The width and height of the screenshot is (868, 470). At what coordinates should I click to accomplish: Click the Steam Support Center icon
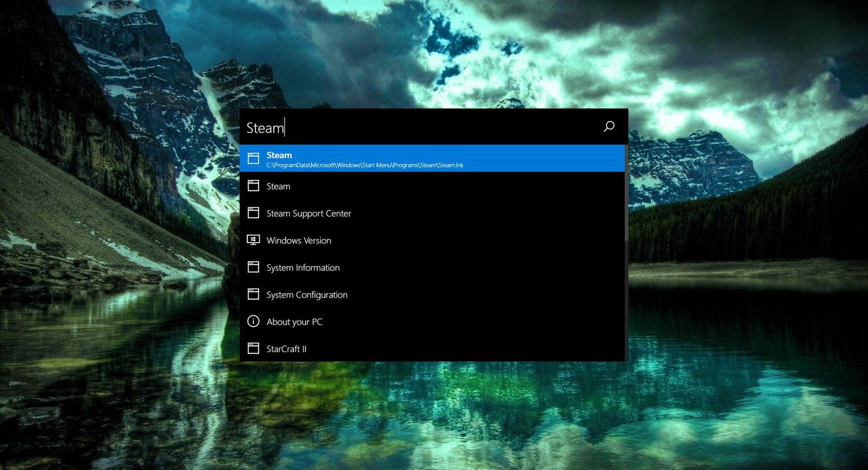click(253, 213)
